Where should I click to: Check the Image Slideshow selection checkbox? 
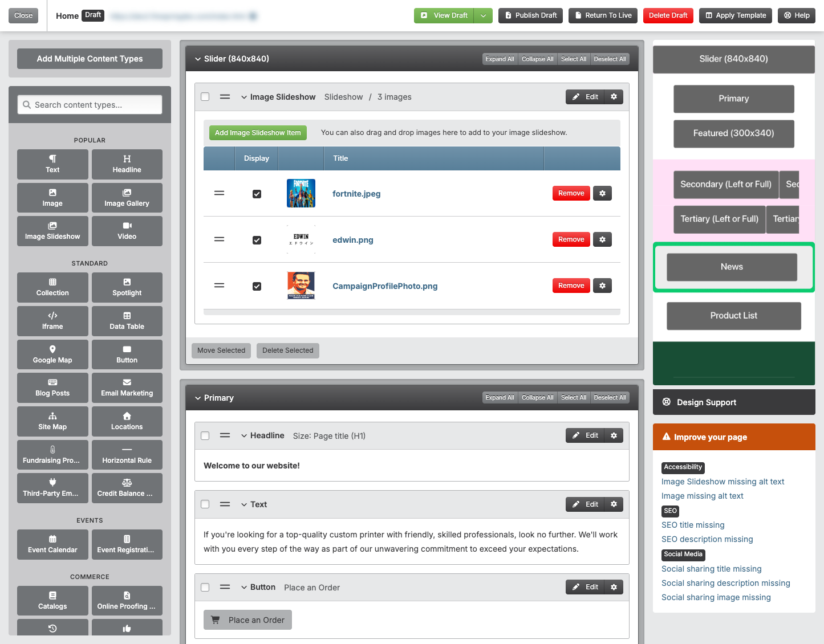pyautogui.click(x=205, y=97)
